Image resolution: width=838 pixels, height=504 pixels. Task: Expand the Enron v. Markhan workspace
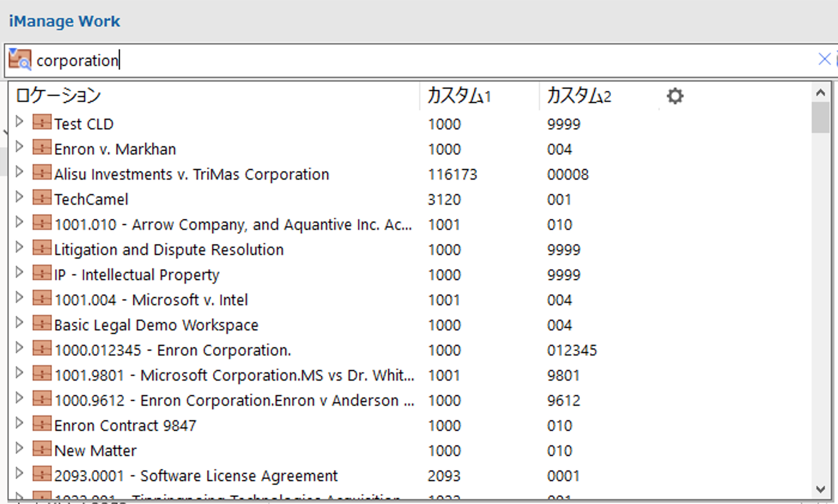point(19,147)
